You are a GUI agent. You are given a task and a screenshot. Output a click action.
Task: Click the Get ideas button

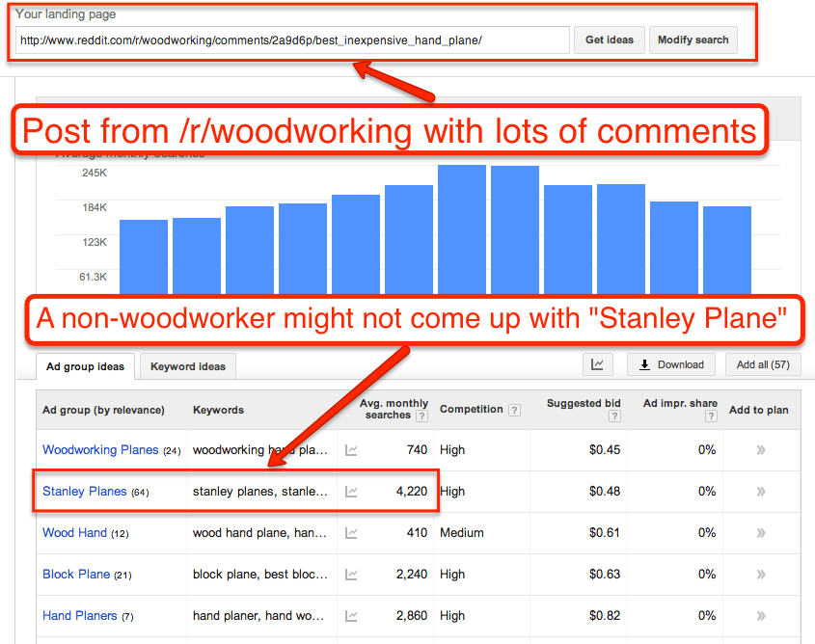click(609, 40)
